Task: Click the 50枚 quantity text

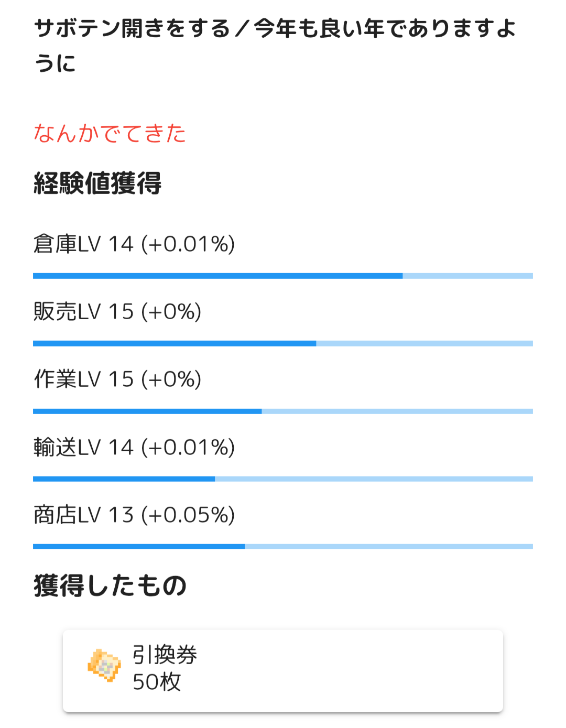Action: 157,682
